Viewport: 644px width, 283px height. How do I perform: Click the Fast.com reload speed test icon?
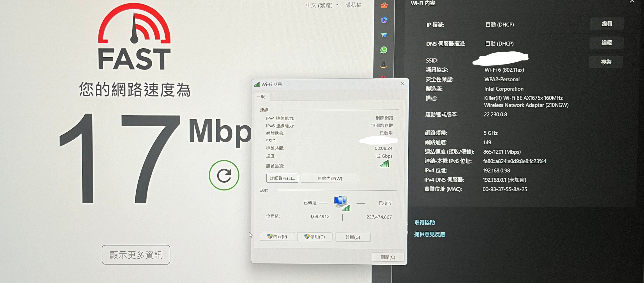(x=224, y=175)
